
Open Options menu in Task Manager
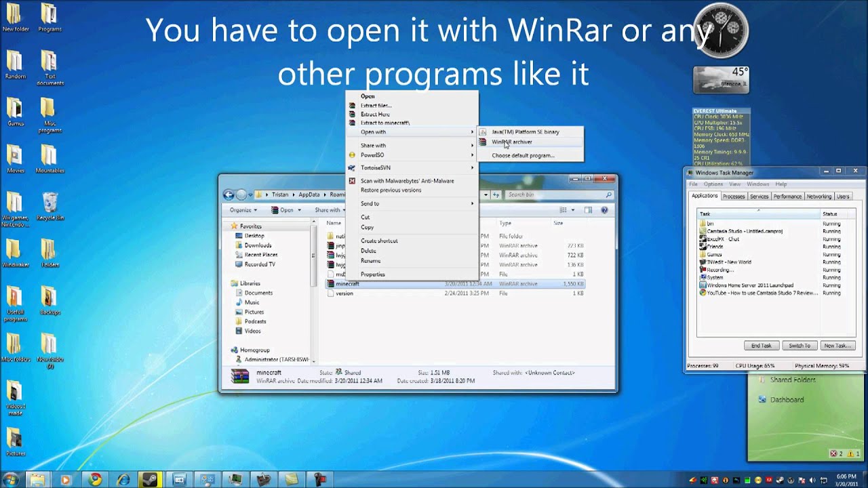pos(713,184)
